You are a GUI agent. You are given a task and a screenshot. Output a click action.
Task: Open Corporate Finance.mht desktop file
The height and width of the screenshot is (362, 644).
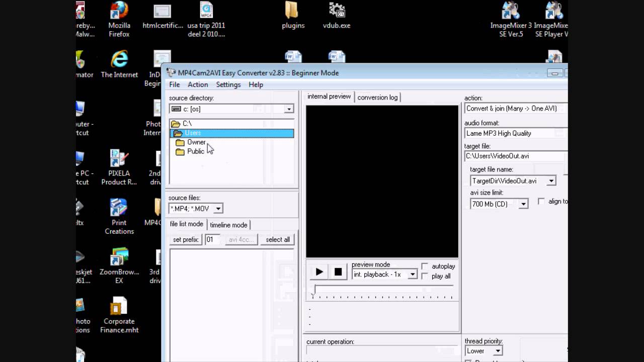point(119,316)
